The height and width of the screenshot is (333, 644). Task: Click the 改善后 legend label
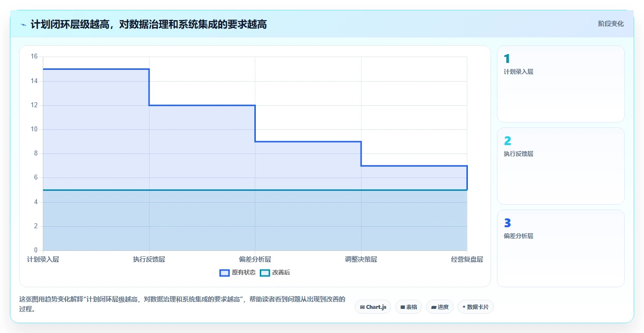[281, 272]
